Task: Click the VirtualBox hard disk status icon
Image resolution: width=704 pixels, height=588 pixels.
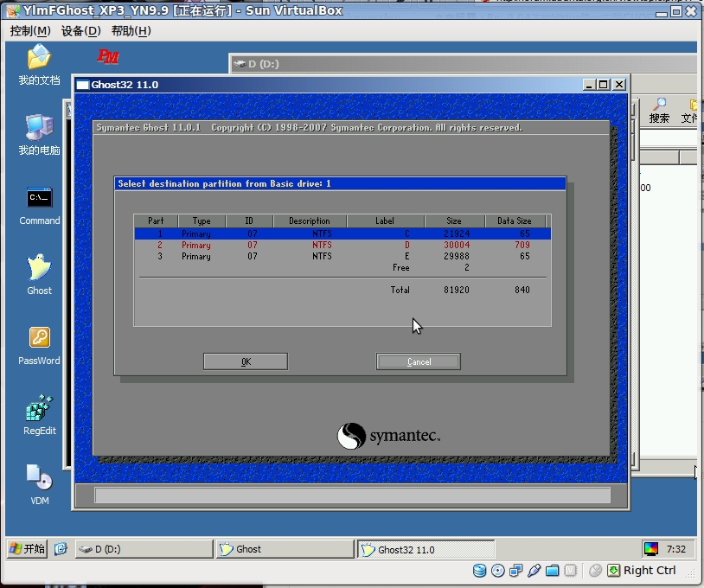Action: click(479, 571)
